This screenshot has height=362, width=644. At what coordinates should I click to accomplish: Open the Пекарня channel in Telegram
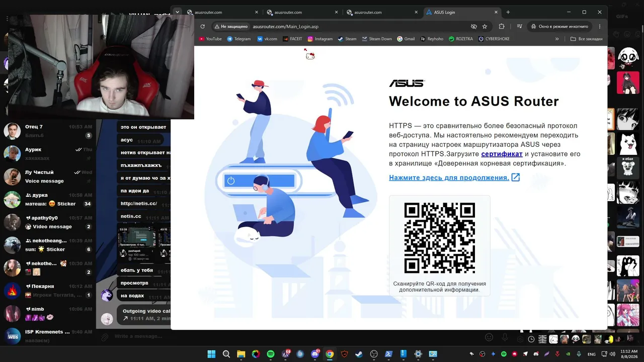[48, 291]
